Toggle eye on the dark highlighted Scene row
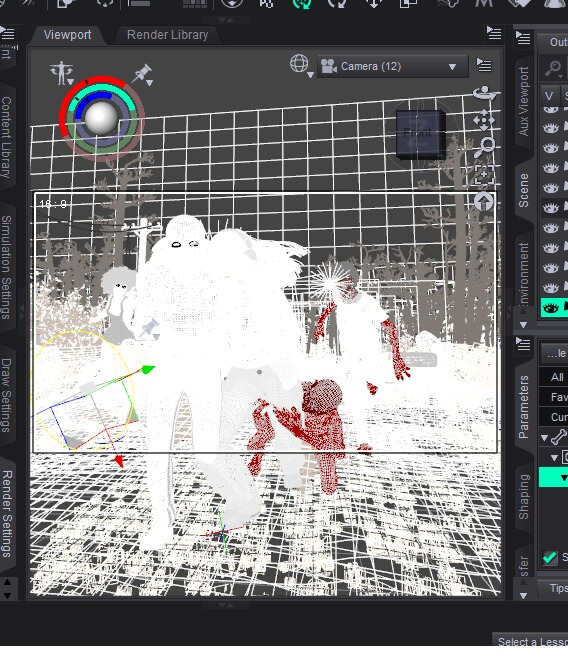 pos(551,208)
